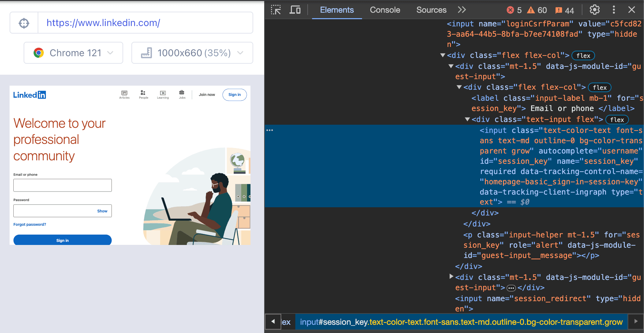This screenshot has width=644, height=333.
Task: Click the closing </div> after text-input node
Action: pyautogui.click(x=485, y=213)
